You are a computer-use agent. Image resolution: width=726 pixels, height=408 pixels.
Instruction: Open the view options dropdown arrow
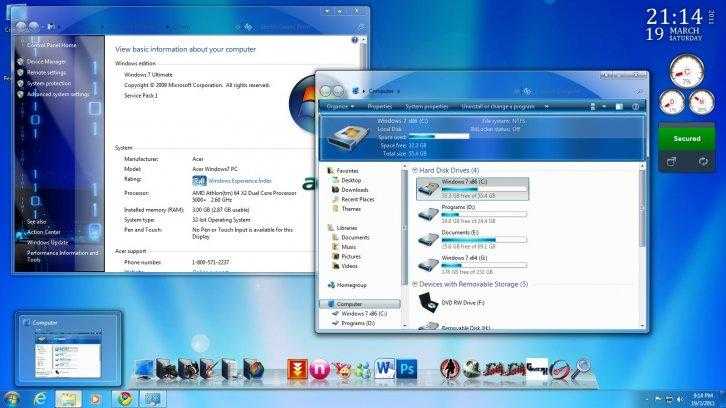point(604,107)
